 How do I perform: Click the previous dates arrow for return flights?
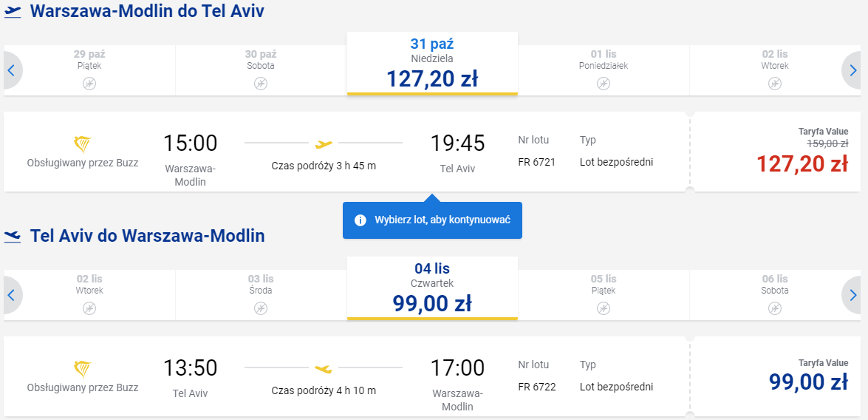[12, 295]
